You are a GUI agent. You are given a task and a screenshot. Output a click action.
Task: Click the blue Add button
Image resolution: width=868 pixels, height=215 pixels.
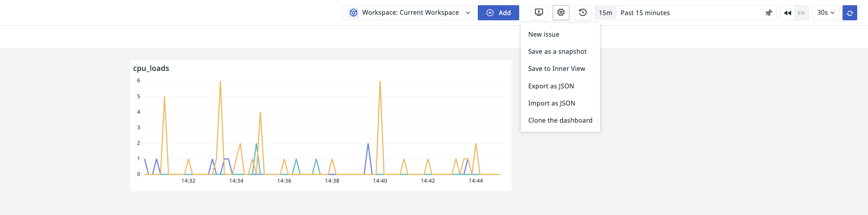[x=499, y=13]
